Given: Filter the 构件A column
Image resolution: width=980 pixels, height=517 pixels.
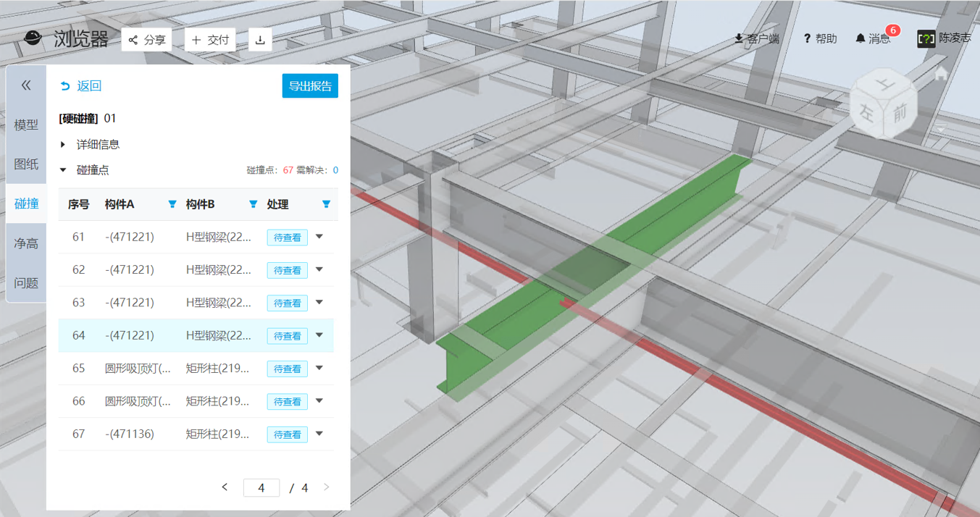Looking at the screenshot, I should 172,204.
